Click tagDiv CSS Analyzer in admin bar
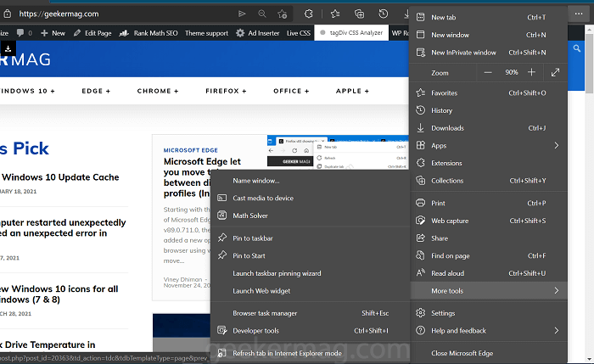 click(351, 32)
